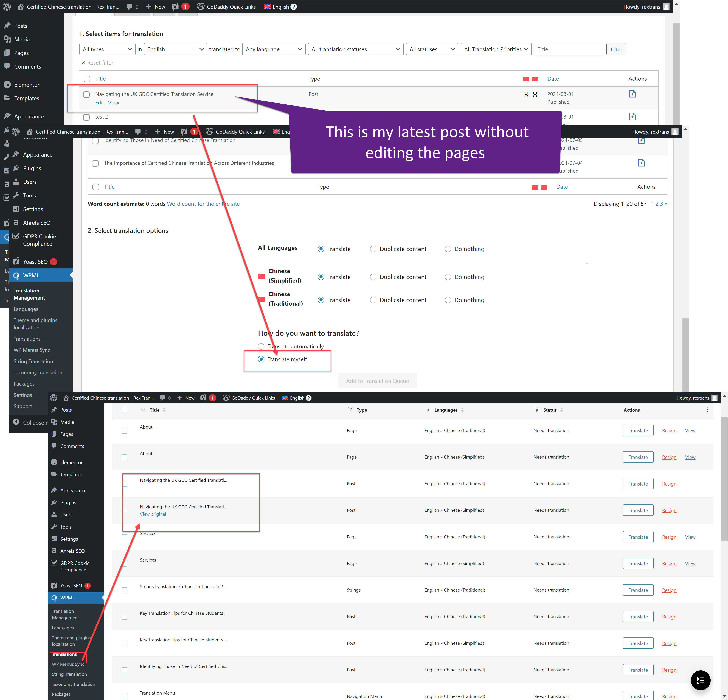This screenshot has height=700, width=728.
Task: Open the All types dropdown
Action: (x=107, y=49)
